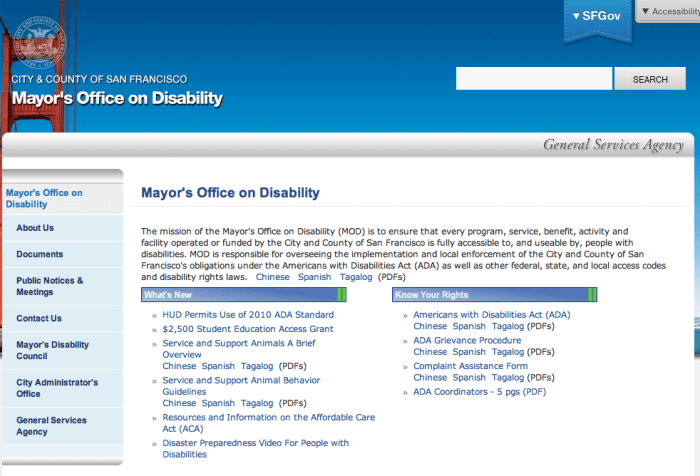Open Chinese version of Animal Behavior Guidelines
The height and width of the screenshot is (476, 700).
click(179, 403)
